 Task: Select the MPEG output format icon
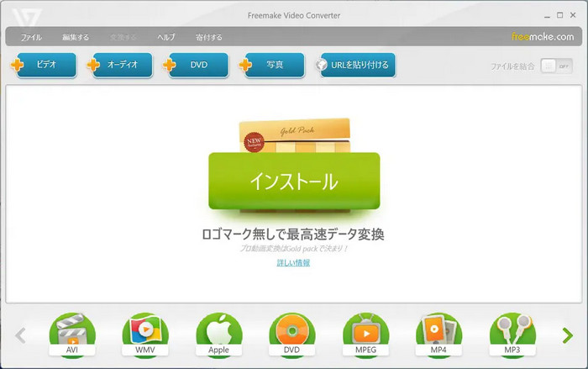(x=365, y=335)
